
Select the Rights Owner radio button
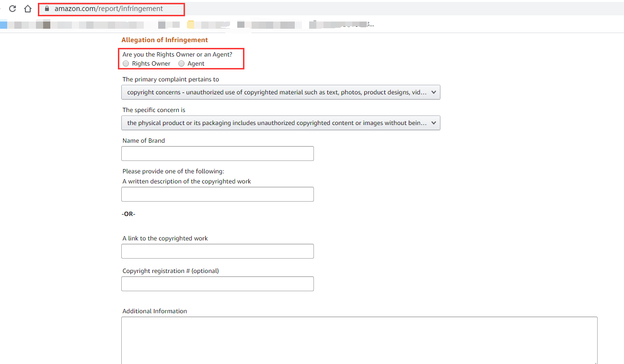pyautogui.click(x=126, y=63)
